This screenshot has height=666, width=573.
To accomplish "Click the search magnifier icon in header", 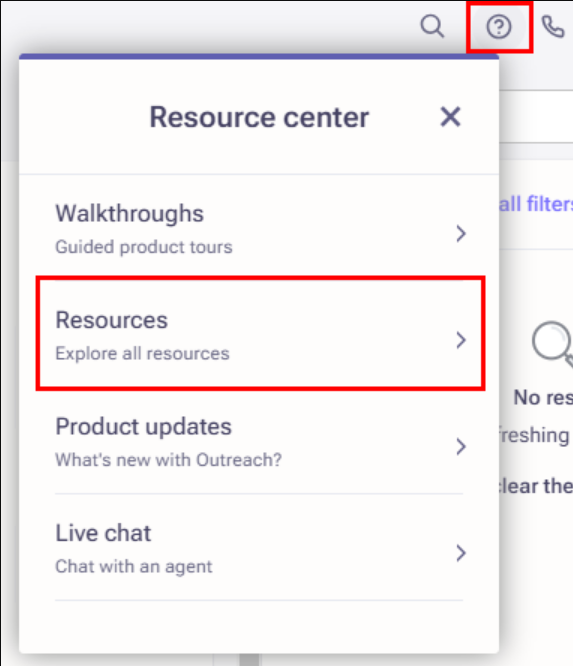I will [432, 26].
